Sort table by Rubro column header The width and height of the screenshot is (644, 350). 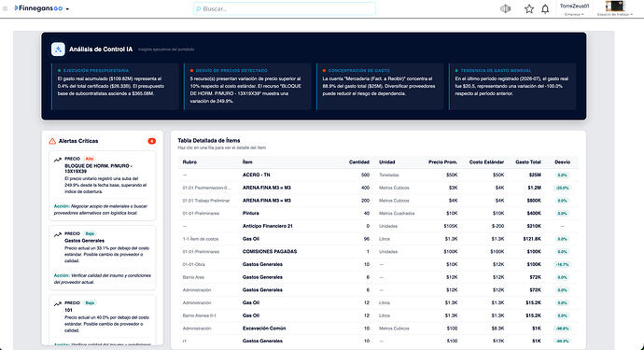(189, 161)
